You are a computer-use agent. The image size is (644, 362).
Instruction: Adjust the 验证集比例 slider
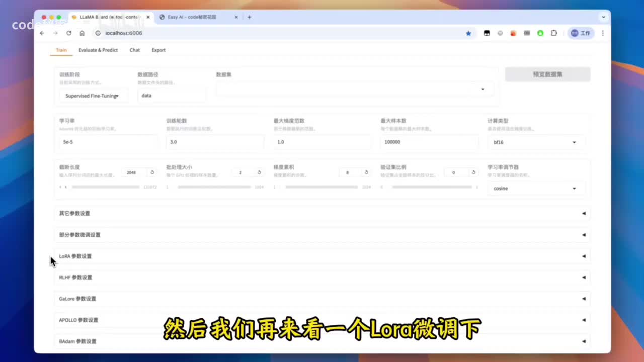(x=432, y=187)
